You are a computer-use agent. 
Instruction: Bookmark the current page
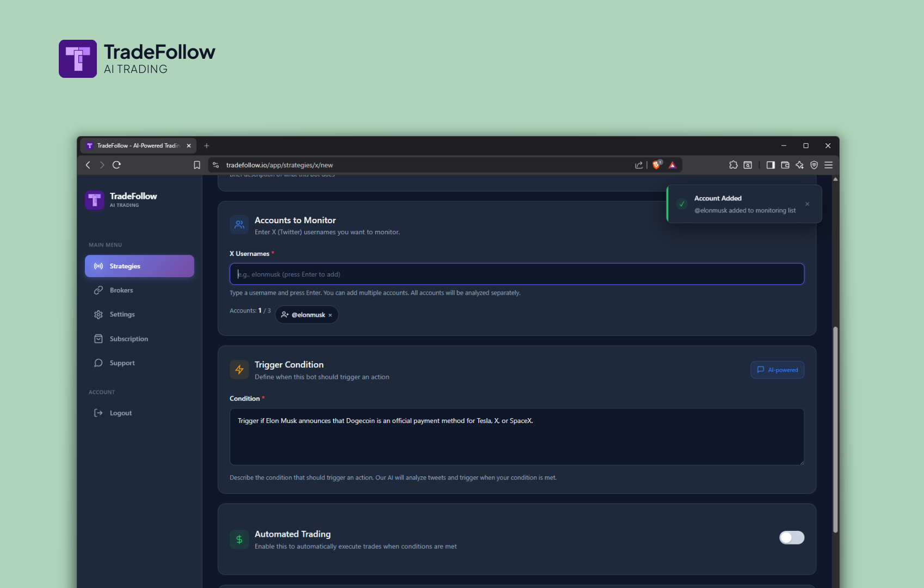196,164
